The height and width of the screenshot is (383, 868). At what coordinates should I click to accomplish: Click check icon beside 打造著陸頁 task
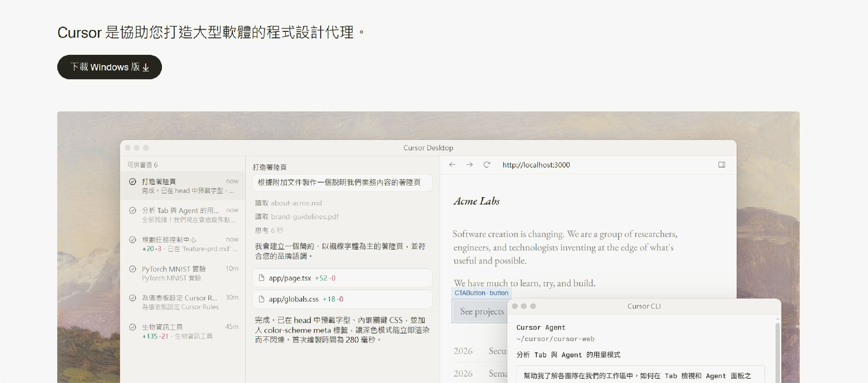(x=133, y=182)
